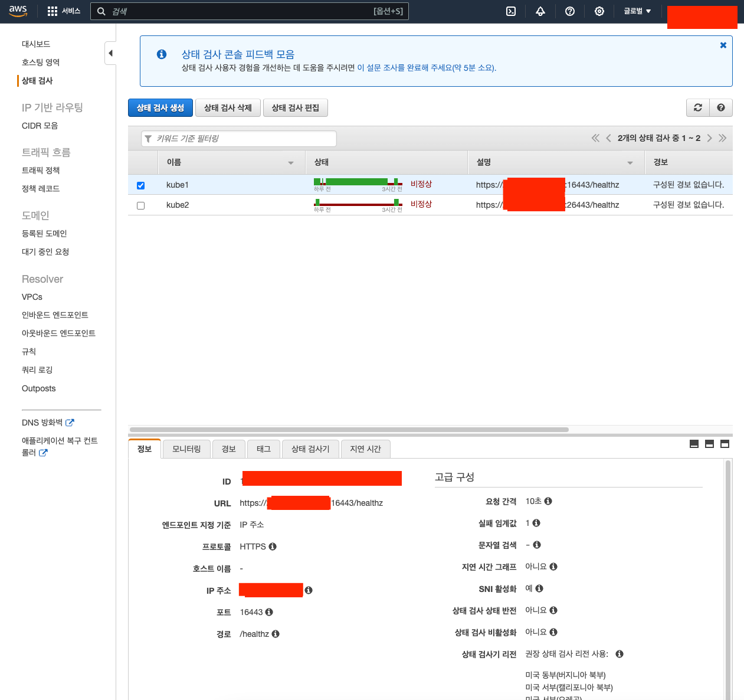The width and height of the screenshot is (744, 700).
Task: Go to next page of results
Action: [710, 138]
